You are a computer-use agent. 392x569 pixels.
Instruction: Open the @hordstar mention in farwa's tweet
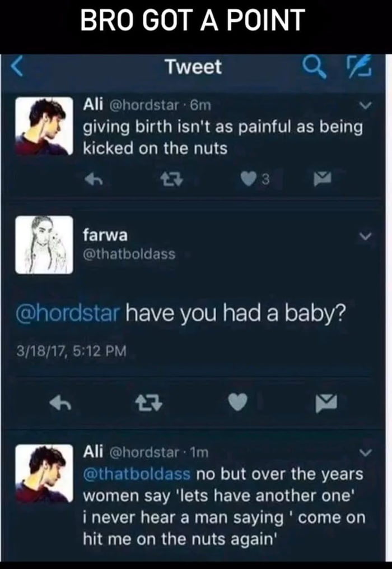click(x=71, y=312)
